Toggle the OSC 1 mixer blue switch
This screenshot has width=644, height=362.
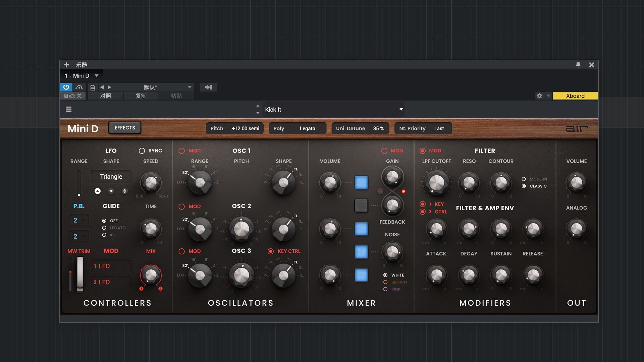(x=361, y=183)
